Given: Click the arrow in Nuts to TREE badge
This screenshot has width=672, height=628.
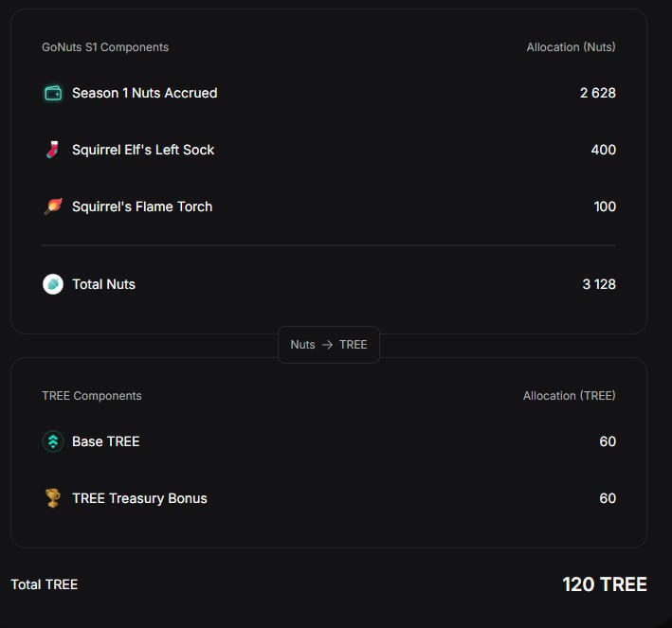Looking at the screenshot, I should click(327, 345).
